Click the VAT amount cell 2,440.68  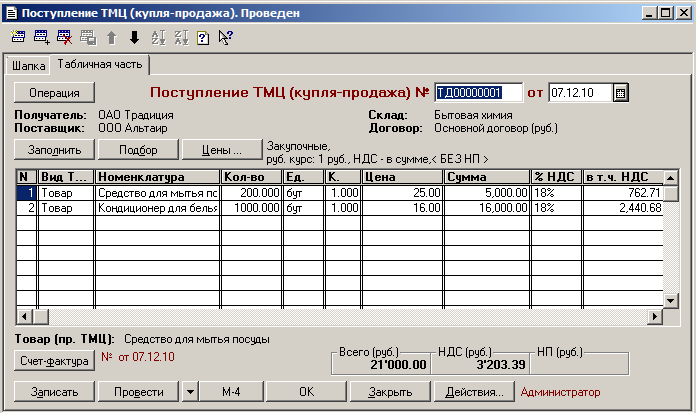click(623, 208)
